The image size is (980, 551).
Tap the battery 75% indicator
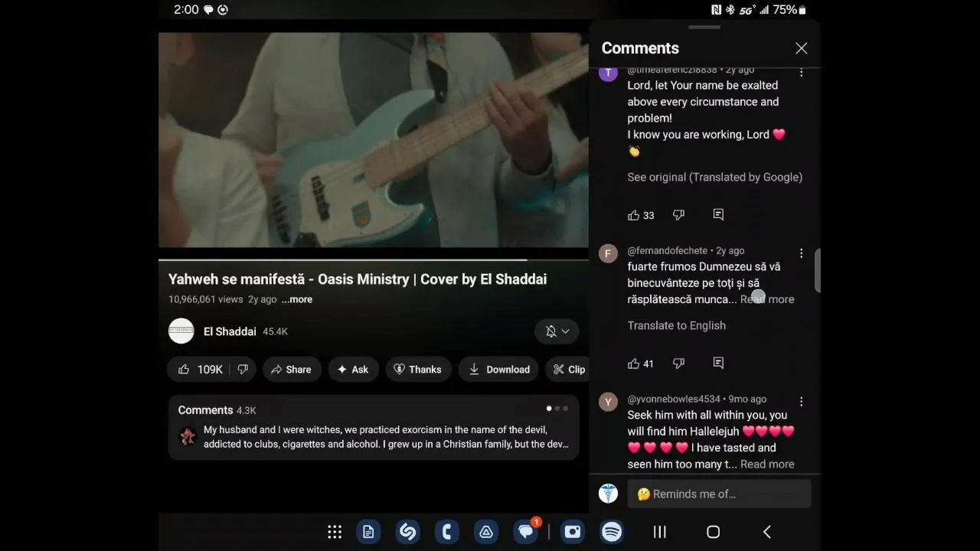[x=789, y=10]
